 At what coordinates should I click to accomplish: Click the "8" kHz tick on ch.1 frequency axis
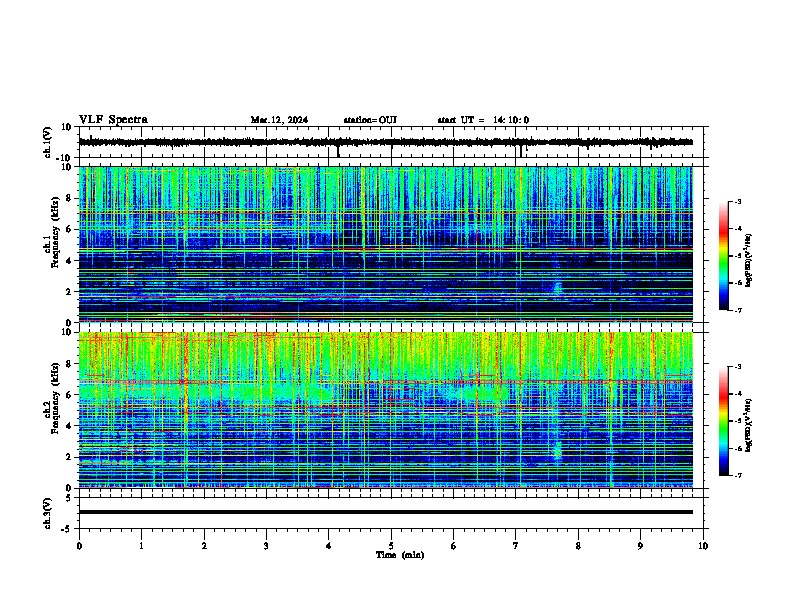pos(70,198)
